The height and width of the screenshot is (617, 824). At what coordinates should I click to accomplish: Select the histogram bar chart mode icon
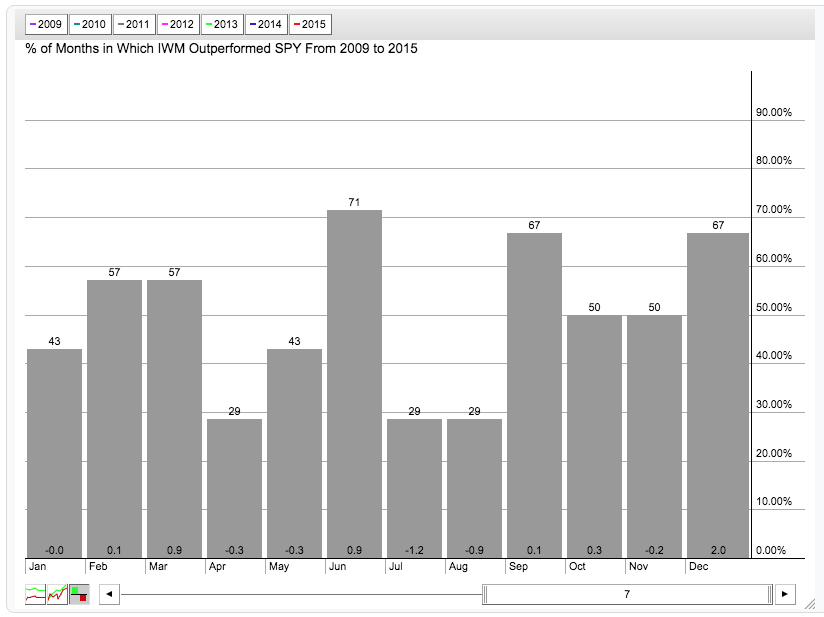click(x=79, y=594)
